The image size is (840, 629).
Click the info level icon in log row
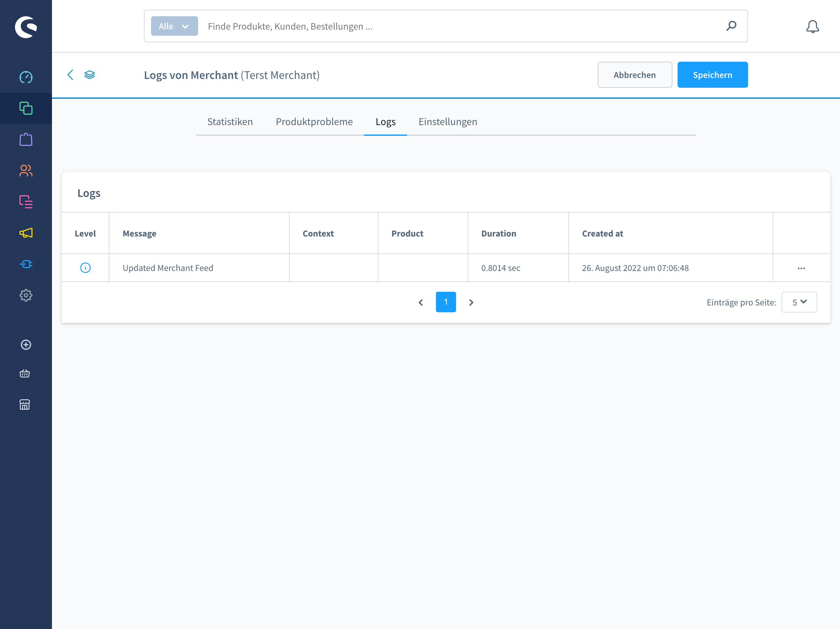(x=85, y=268)
